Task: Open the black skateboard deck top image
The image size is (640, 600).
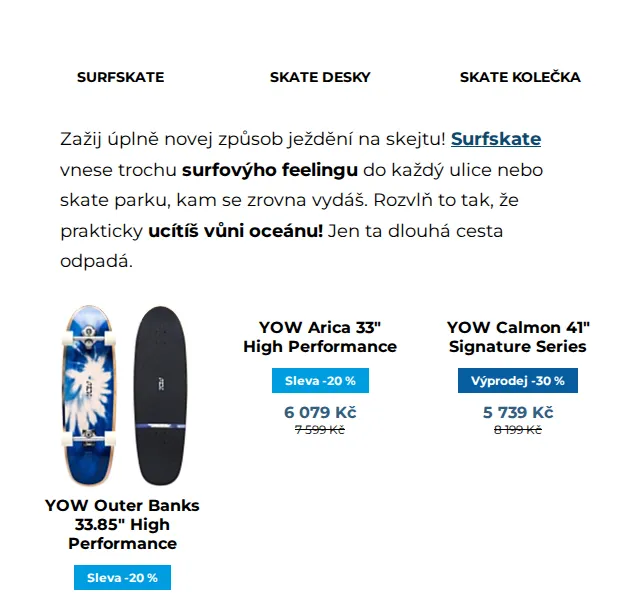Action: 160,395
